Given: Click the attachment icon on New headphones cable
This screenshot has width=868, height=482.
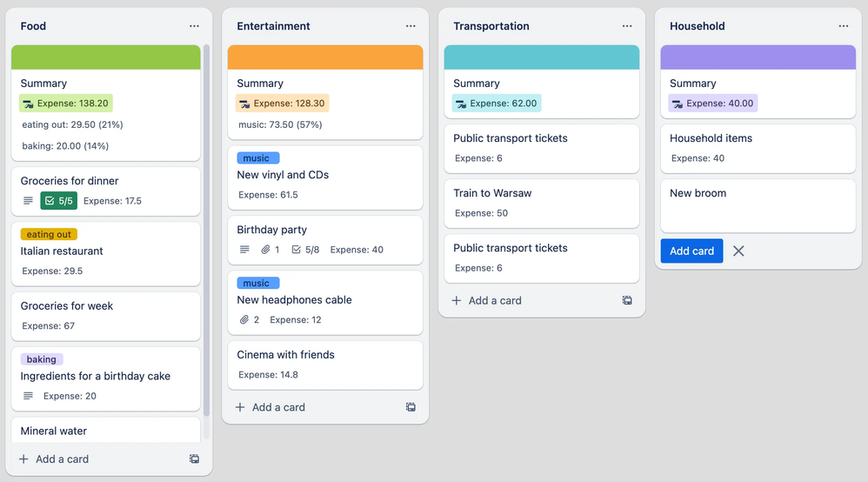Looking at the screenshot, I should tap(245, 319).
